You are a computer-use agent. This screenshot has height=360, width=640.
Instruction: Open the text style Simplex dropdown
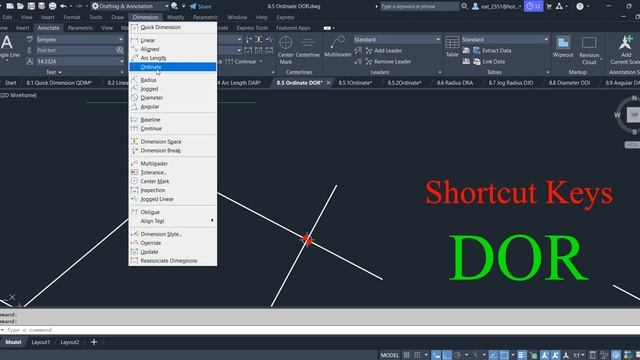pos(121,40)
